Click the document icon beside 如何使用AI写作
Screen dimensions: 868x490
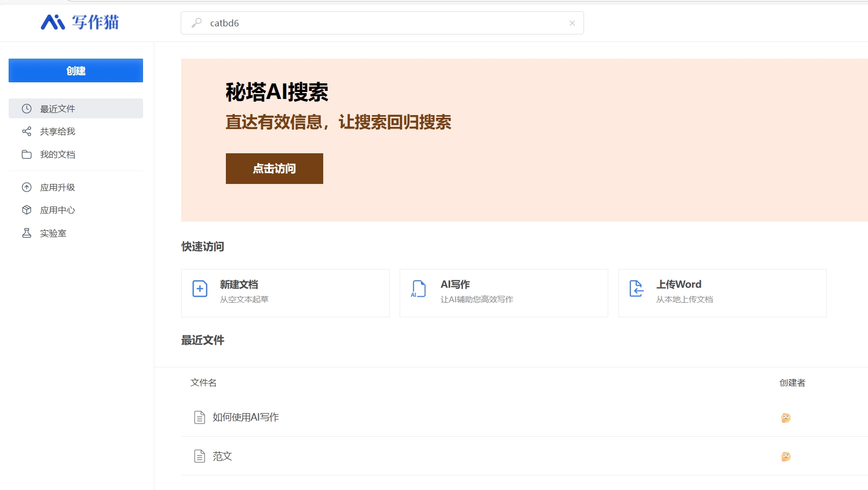[200, 417]
